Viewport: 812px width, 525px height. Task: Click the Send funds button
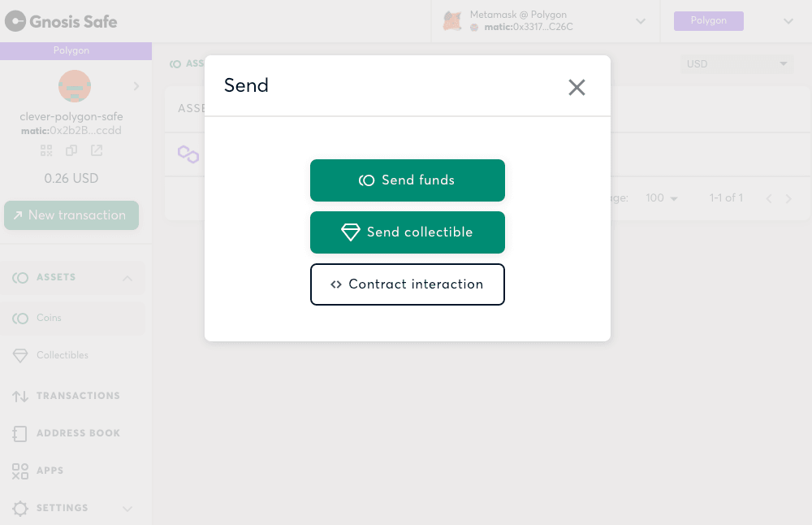(407, 180)
